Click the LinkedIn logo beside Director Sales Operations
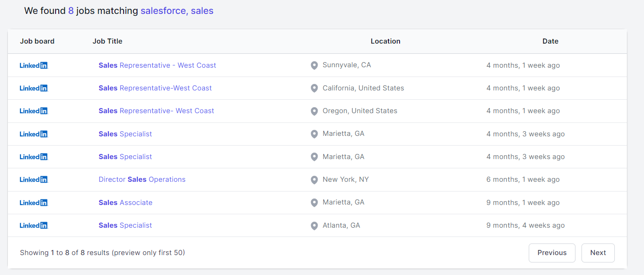 pos(34,179)
